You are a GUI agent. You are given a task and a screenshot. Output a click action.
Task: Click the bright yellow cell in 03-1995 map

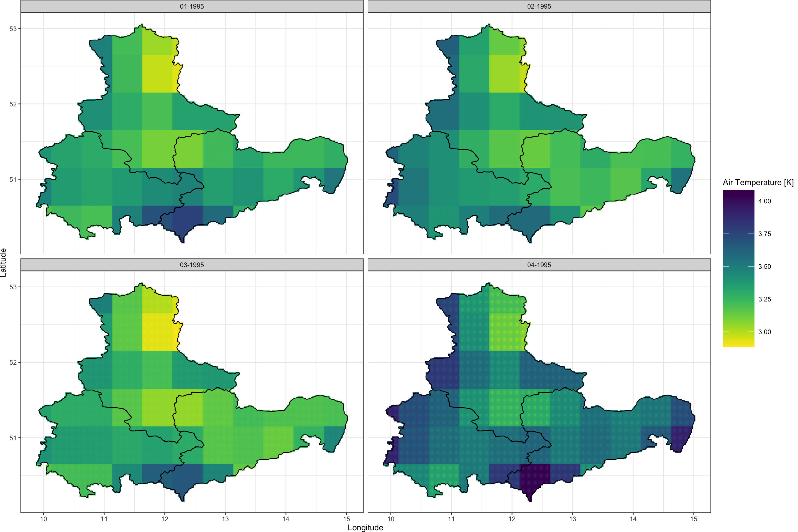pos(157,332)
